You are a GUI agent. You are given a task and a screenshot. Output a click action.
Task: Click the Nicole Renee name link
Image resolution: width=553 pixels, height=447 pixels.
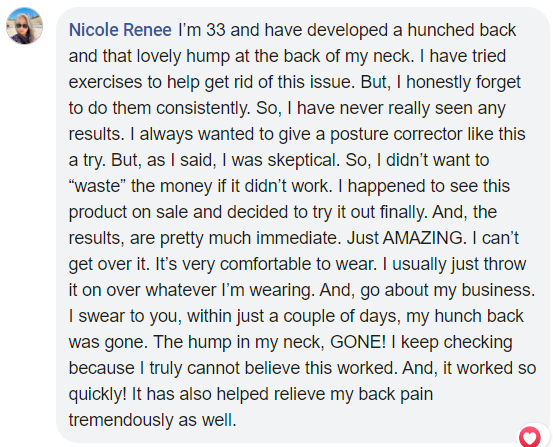120,30
